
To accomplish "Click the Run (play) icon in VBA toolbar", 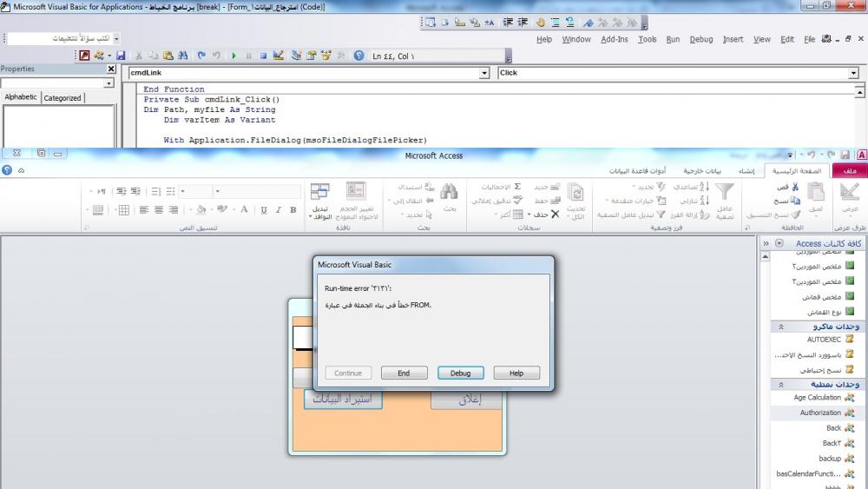I will click(234, 56).
